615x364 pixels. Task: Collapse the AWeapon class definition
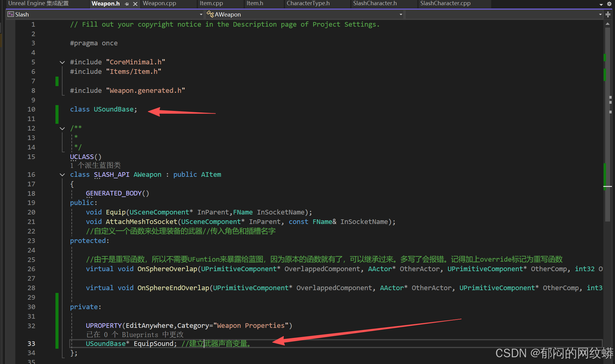tap(62, 175)
